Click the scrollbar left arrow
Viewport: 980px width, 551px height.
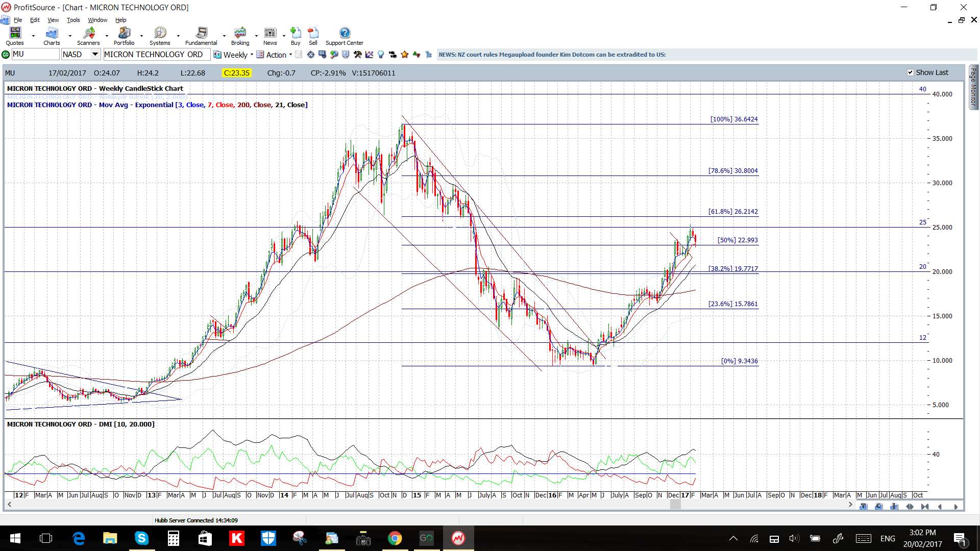pos(9,505)
